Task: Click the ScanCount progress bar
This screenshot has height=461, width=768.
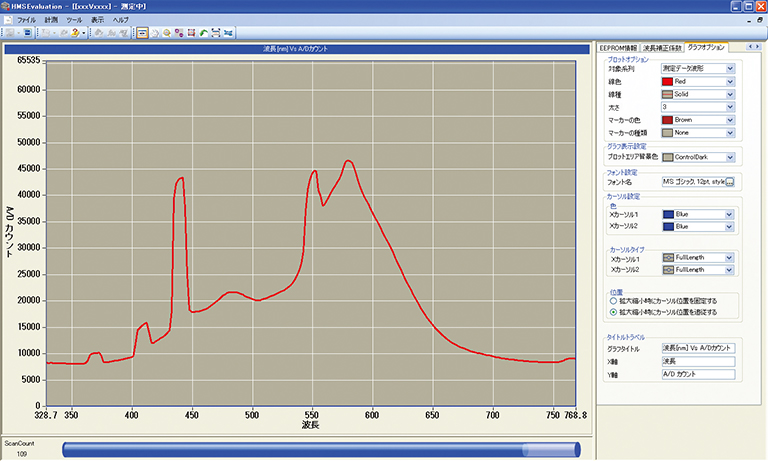Action: tap(321, 449)
